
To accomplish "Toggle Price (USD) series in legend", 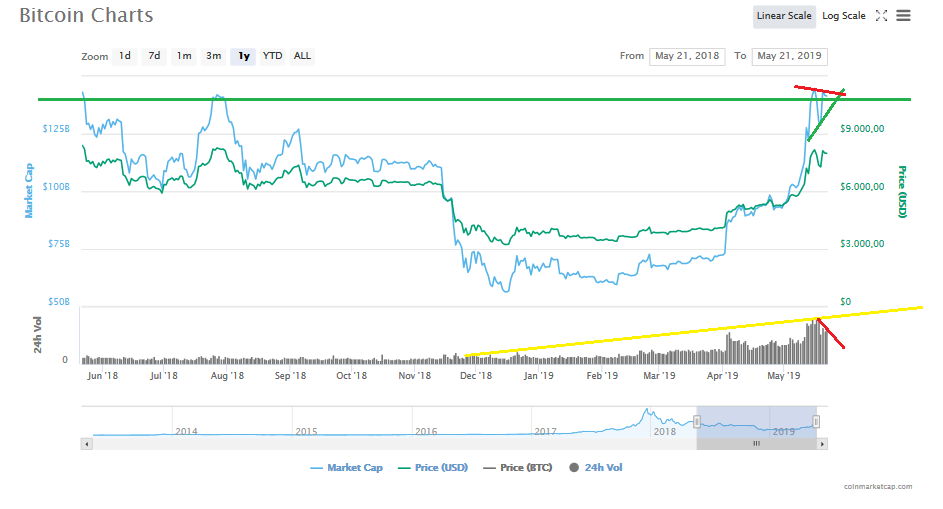I will coord(433,467).
